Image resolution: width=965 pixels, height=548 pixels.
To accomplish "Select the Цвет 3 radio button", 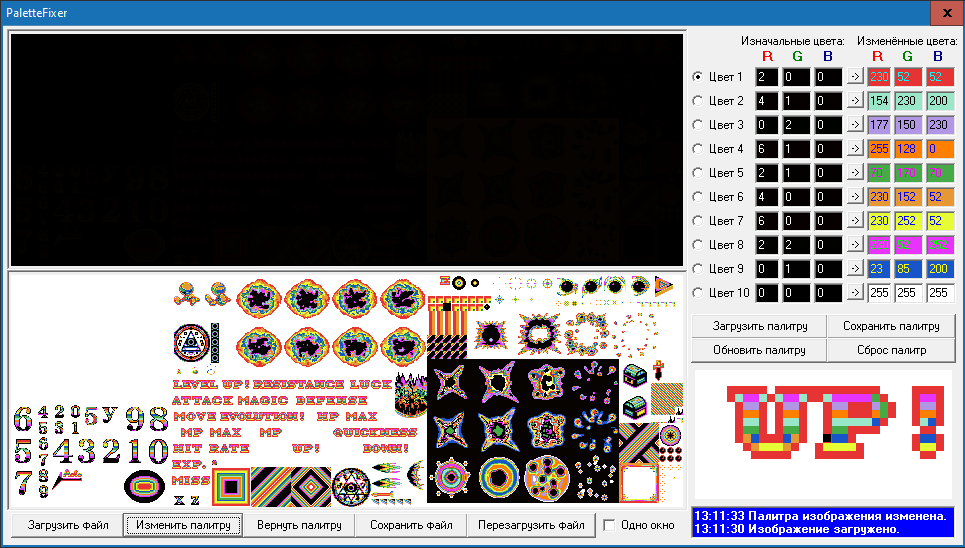I will click(x=697, y=125).
